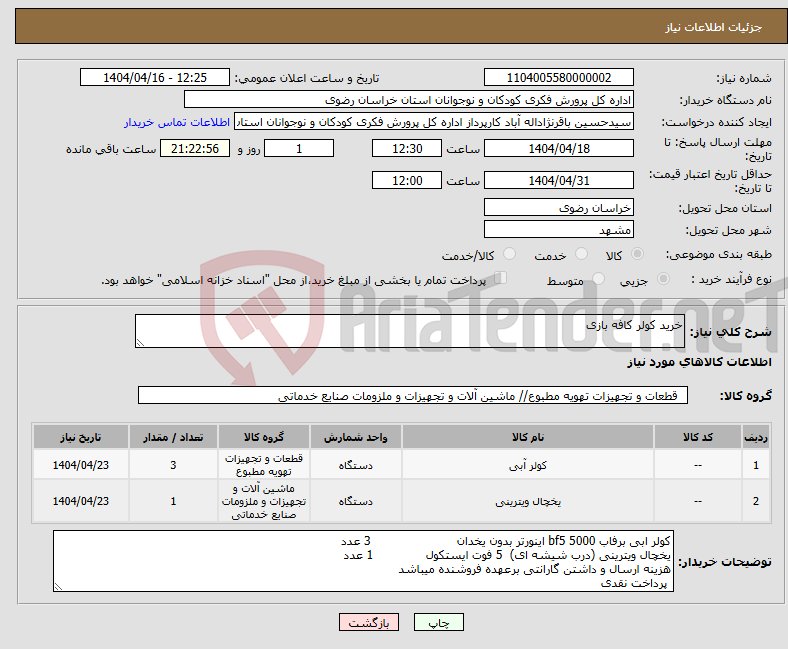
Task: Click the توضیحات خریدار text area
Action: [363, 561]
